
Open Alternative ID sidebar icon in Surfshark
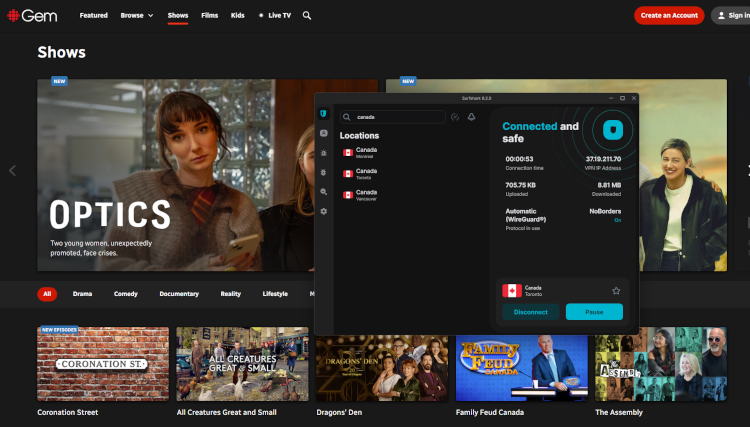pos(324,133)
